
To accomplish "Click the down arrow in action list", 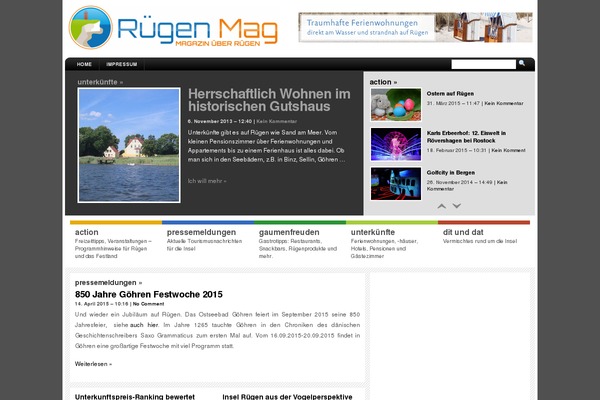I will (457, 206).
